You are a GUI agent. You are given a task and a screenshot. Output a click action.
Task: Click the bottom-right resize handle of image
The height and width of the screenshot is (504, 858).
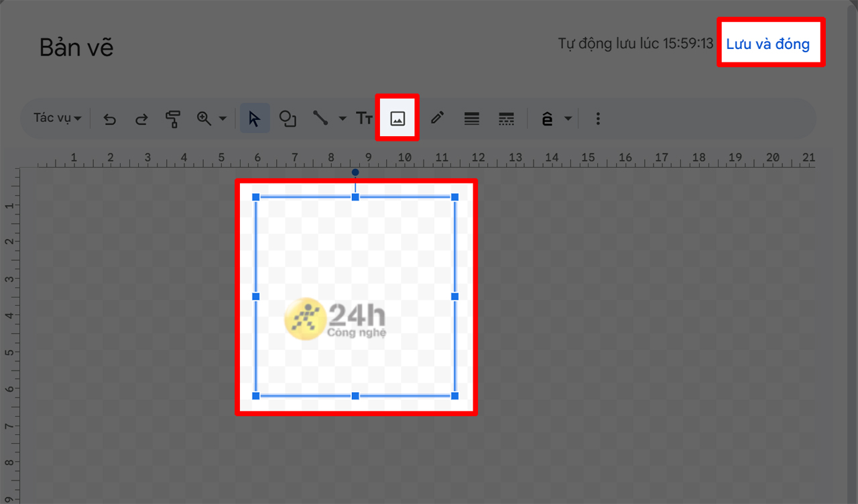454,396
